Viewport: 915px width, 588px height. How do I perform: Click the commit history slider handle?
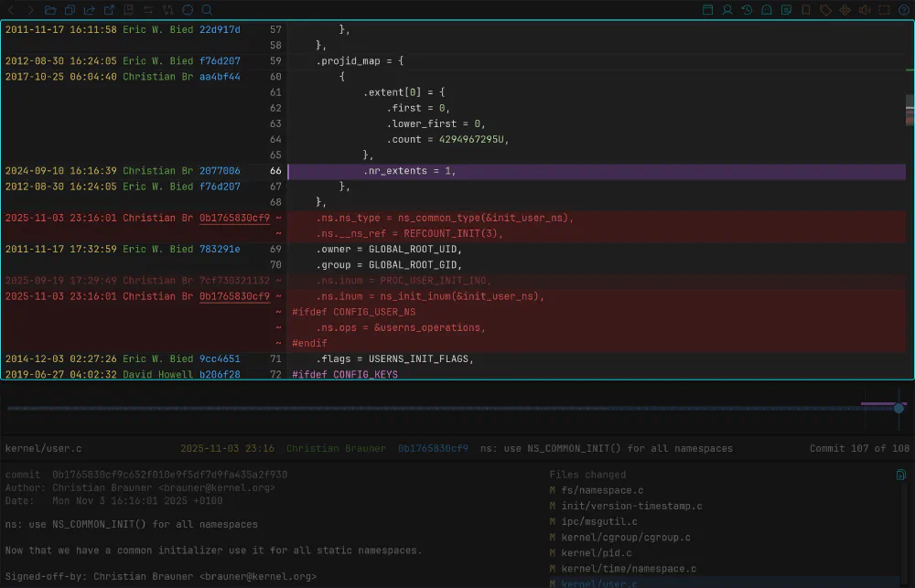[899, 408]
